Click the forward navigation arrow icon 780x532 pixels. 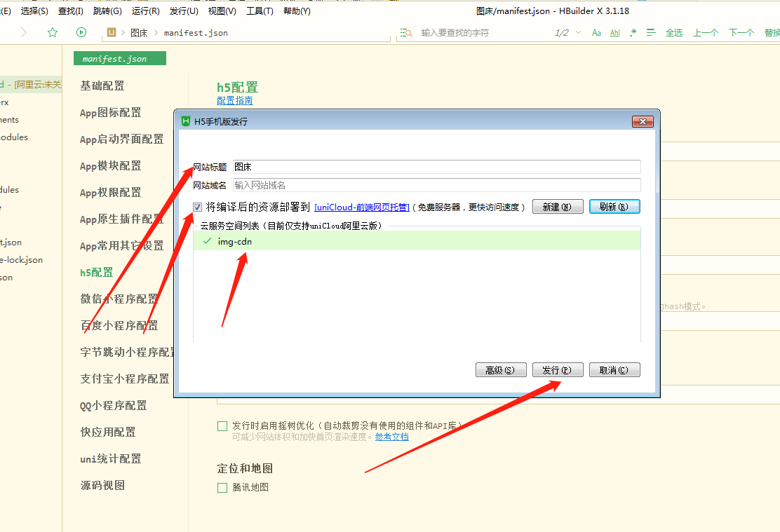(x=24, y=33)
